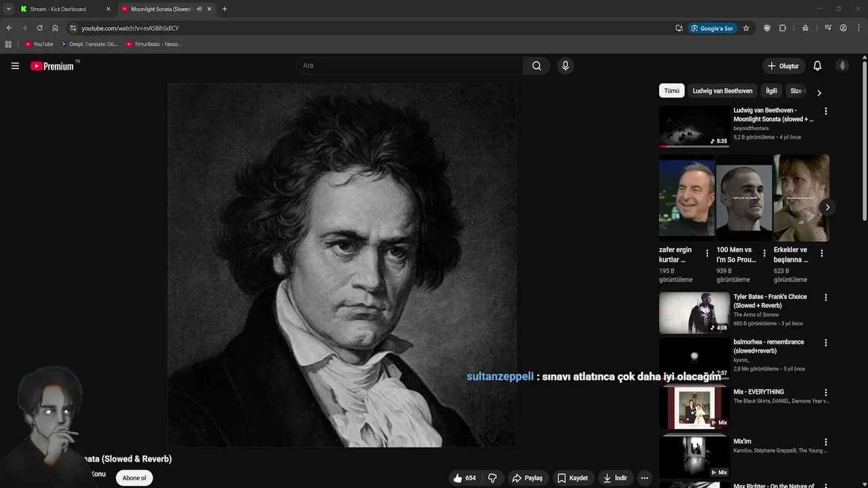Show next Shorts with right arrow
This screenshot has width=868, height=488.
point(827,207)
